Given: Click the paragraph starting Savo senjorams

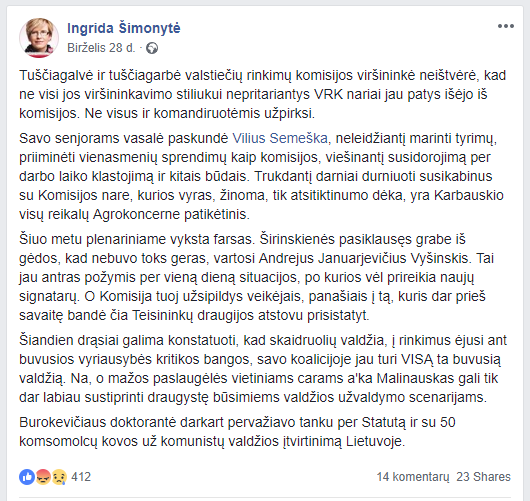Looking at the screenshot, I should click(x=261, y=176).
